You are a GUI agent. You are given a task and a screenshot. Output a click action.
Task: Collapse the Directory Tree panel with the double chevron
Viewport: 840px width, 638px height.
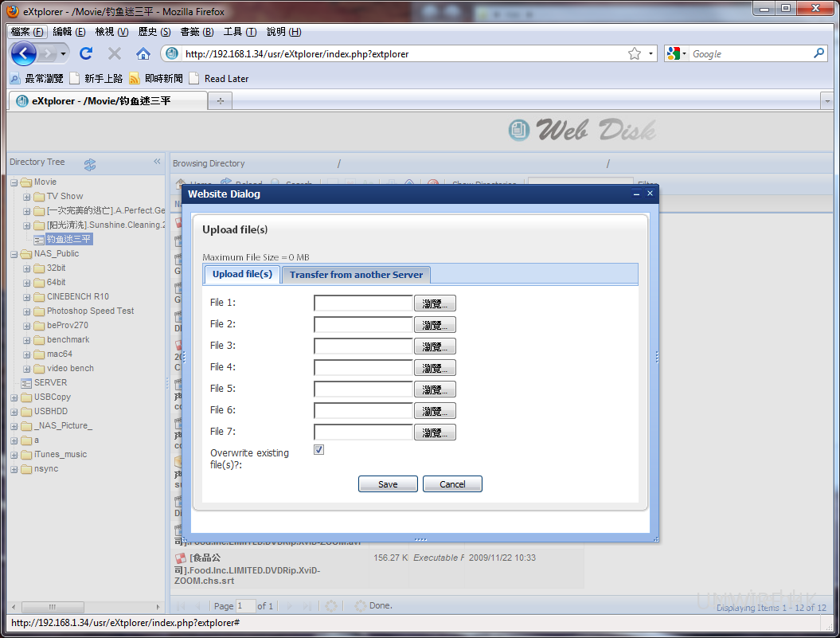(x=157, y=162)
